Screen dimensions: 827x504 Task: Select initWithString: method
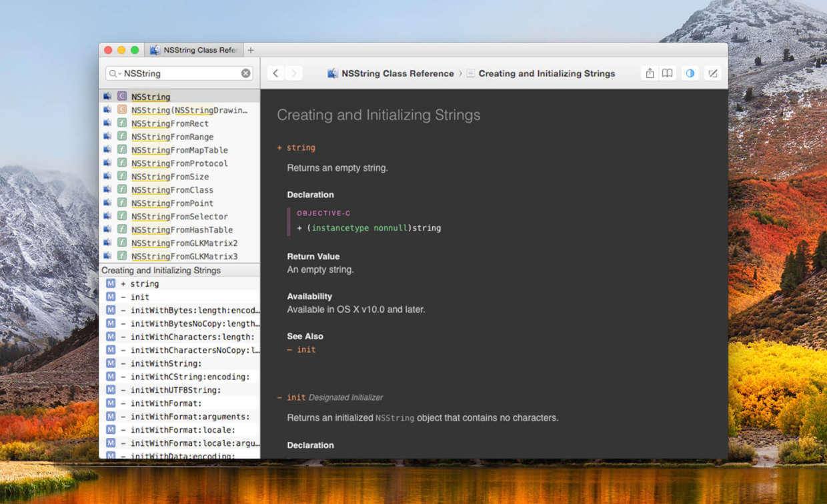[x=179, y=363]
